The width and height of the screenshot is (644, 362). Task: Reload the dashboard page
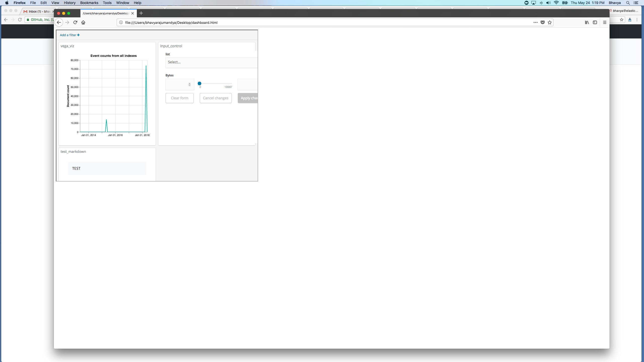click(75, 22)
